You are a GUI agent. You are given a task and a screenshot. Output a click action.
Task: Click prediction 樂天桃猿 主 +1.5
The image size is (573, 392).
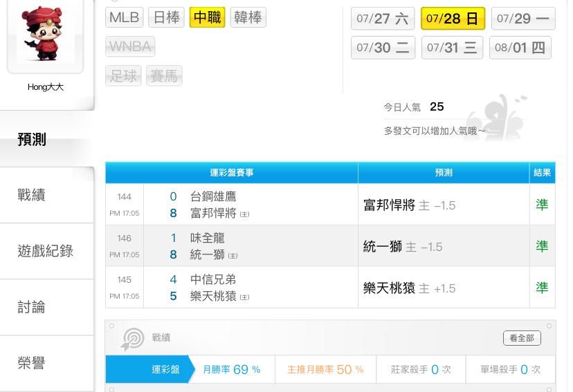pos(409,288)
